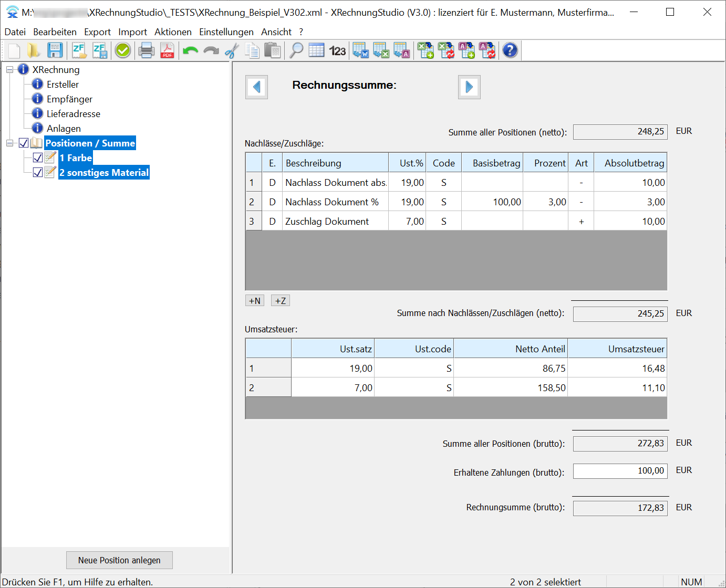Go to next page with right arrow button
Image resolution: width=726 pixels, height=588 pixels.
point(469,87)
